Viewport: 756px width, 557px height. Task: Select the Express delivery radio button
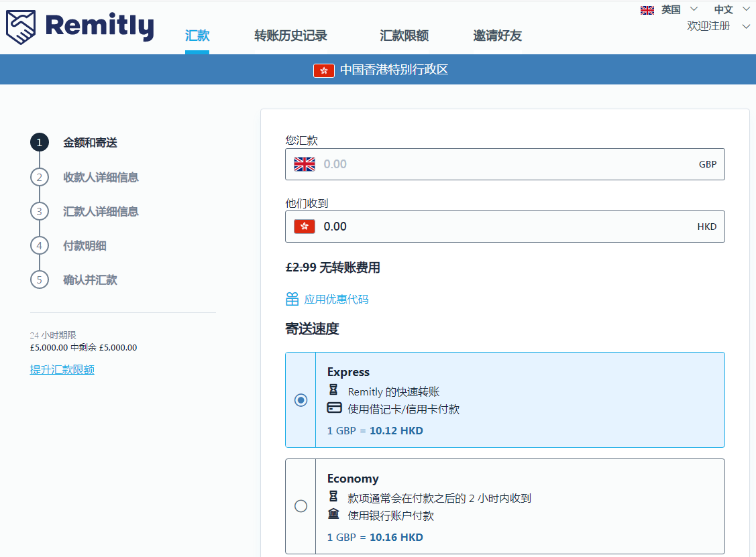click(x=301, y=400)
